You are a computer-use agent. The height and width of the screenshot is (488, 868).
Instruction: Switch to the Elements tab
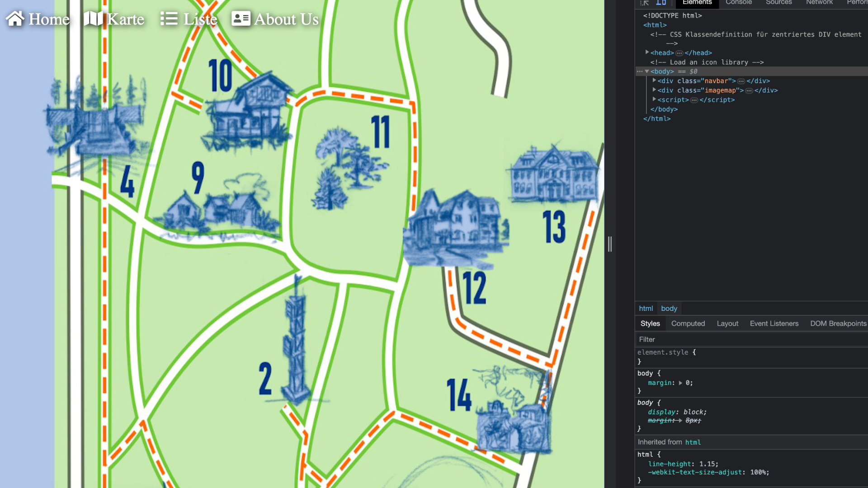pyautogui.click(x=697, y=3)
